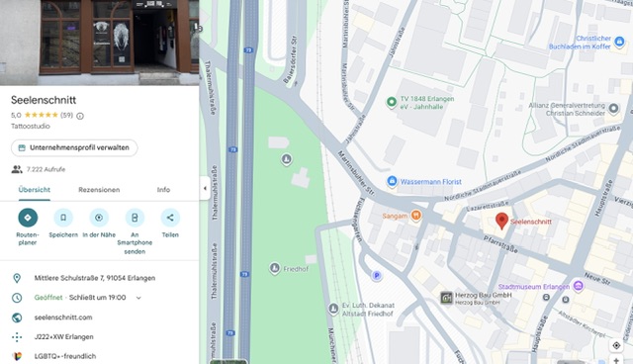Screen dimensions: 633x364
Task: Click plus code J222+XW Erlangen
Action: (x=63, y=337)
